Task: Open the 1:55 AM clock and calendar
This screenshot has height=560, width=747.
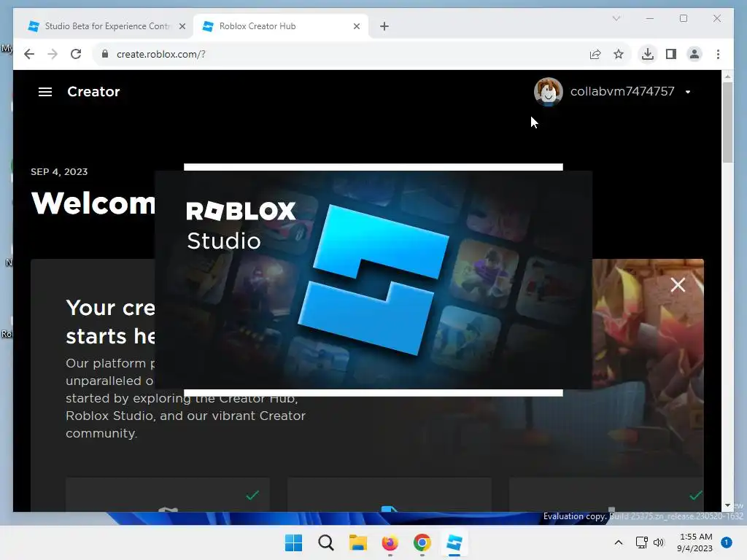Action: pyautogui.click(x=694, y=542)
